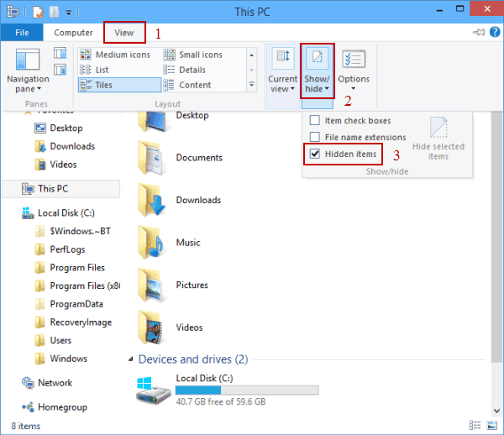Viewport: 504px width, 435px height.
Task: Select the Downloads folder tile
Action: coord(179,200)
